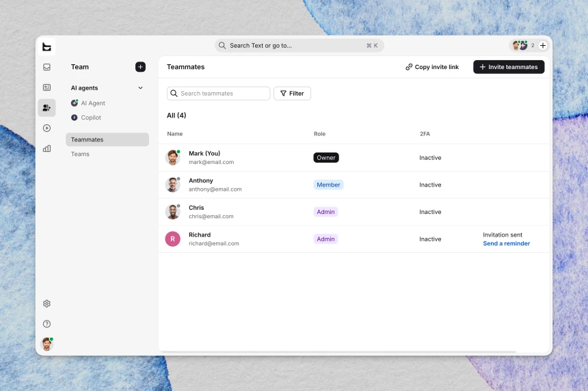Click the Chris name

[x=196, y=208]
